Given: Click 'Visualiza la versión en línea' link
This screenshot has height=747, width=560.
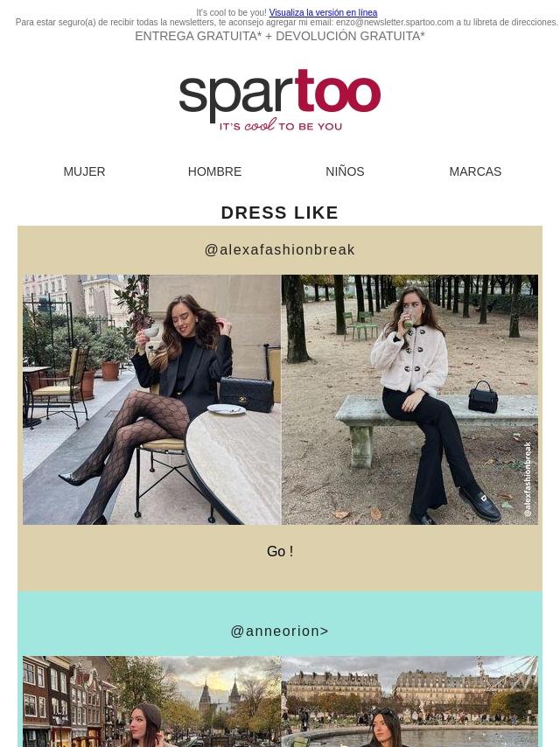Looking at the screenshot, I should click(323, 12).
